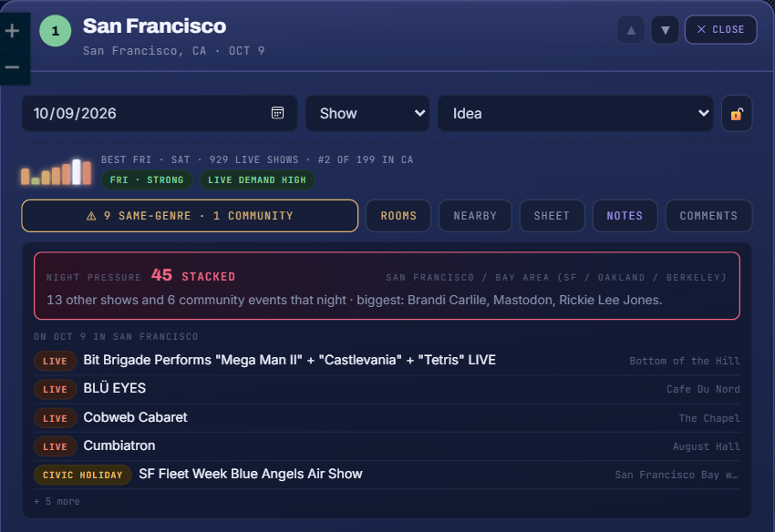Toggle the orange lock icon
Viewport: 775px width, 532px height.
[737, 114]
